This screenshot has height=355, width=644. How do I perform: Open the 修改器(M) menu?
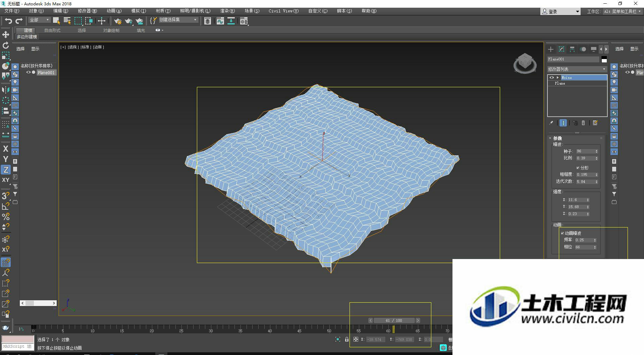pyautogui.click(x=87, y=11)
